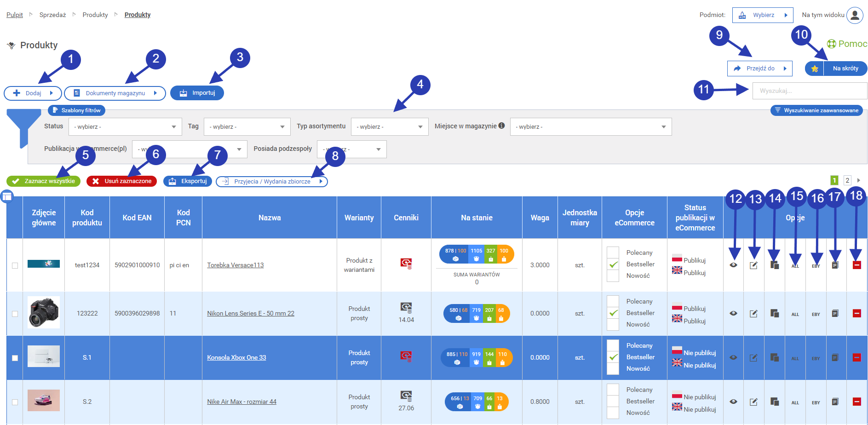This screenshot has width=868, height=425.
Task: Click the eye preview icon for Torebka Versace113
Action: pyautogui.click(x=733, y=265)
